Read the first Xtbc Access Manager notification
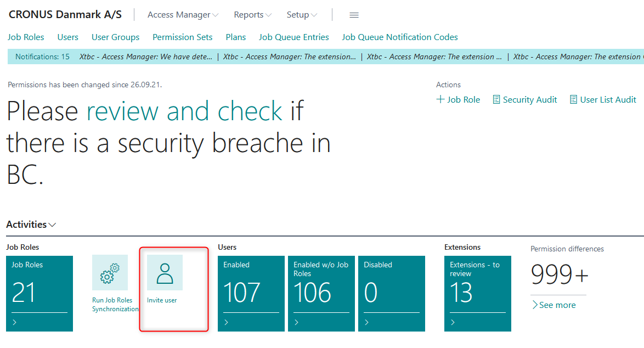This screenshot has height=348, width=644. [145, 57]
